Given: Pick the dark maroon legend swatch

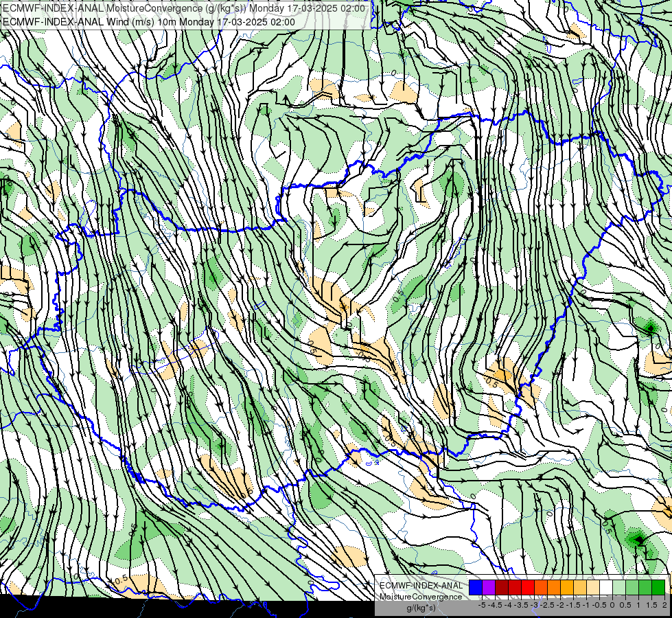Looking at the screenshot, I should point(502,587).
